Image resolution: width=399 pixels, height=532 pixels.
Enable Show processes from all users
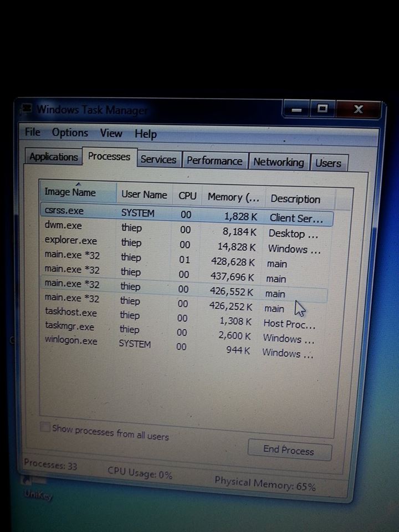click(x=45, y=428)
